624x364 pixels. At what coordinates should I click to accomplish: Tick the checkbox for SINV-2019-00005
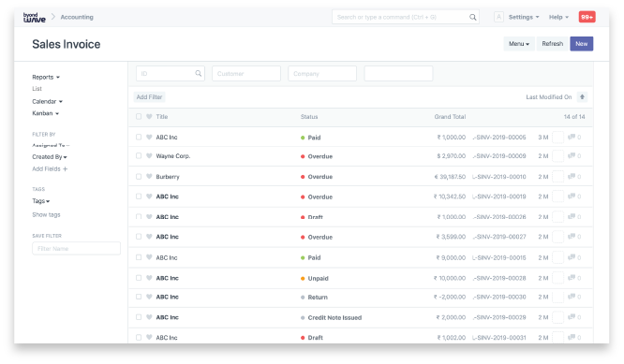click(139, 138)
